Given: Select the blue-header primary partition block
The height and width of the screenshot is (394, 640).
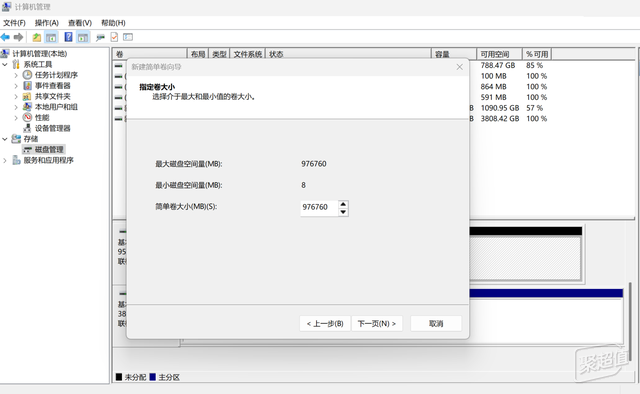Looking at the screenshot, I should point(546,315).
